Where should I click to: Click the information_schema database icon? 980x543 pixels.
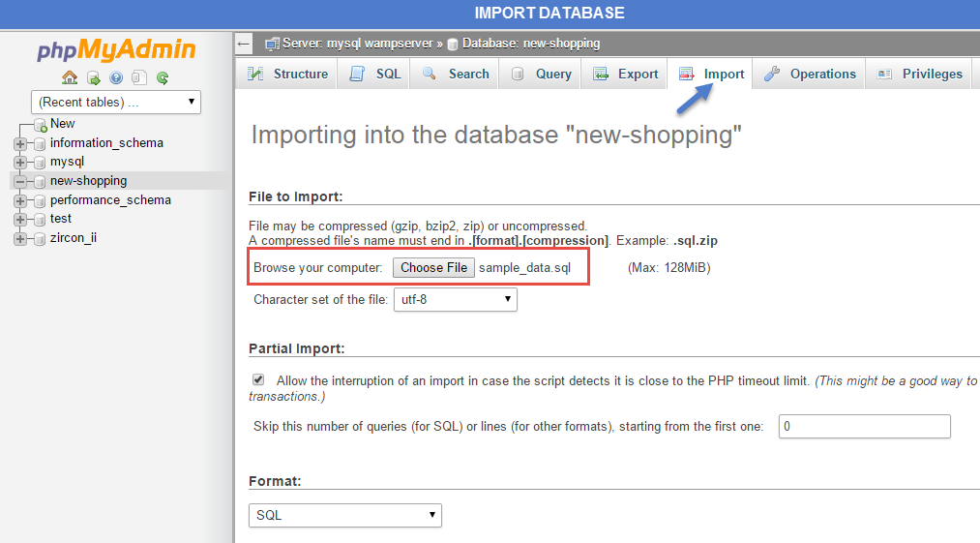tap(40, 144)
